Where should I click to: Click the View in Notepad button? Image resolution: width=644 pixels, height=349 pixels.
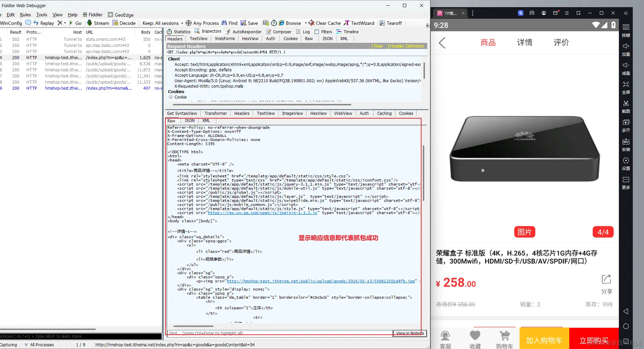[410, 333]
